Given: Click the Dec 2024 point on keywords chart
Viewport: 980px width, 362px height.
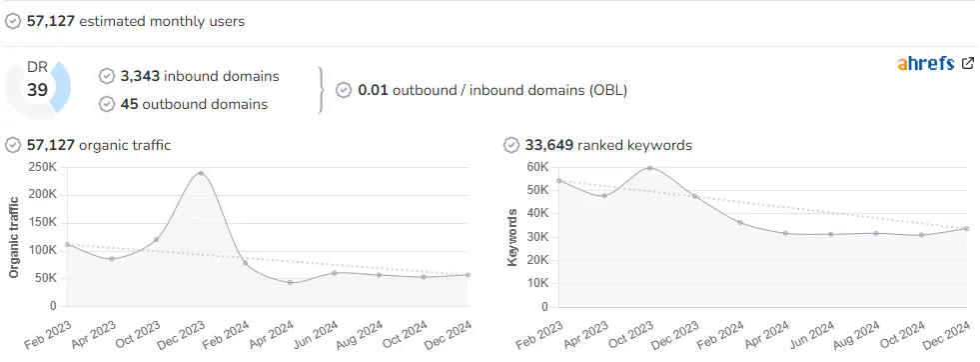Looking at the screenshot, I should click(966, 228).
